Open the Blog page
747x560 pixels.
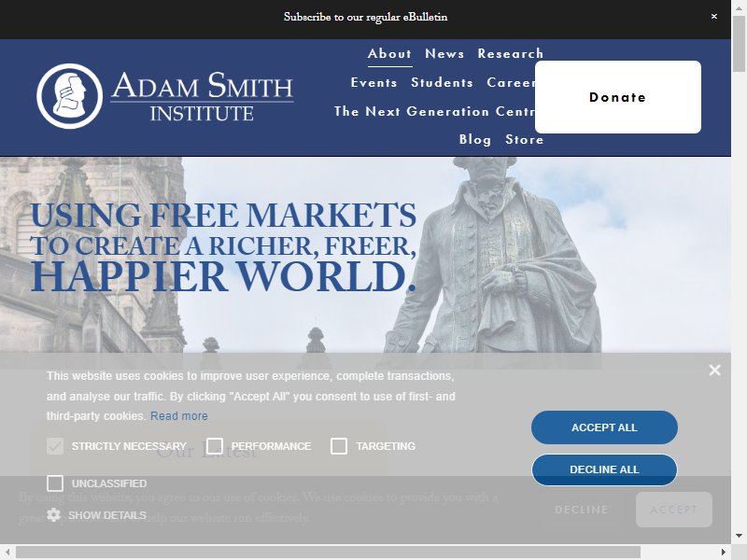[x=475, y=139]
